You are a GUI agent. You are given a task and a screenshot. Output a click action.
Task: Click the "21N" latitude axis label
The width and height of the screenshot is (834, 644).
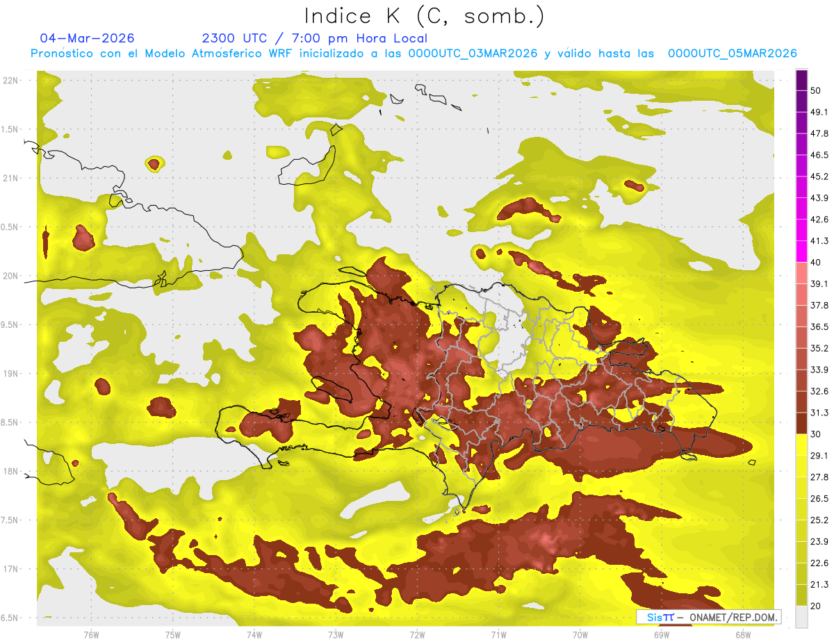click(x=12, y=178)
